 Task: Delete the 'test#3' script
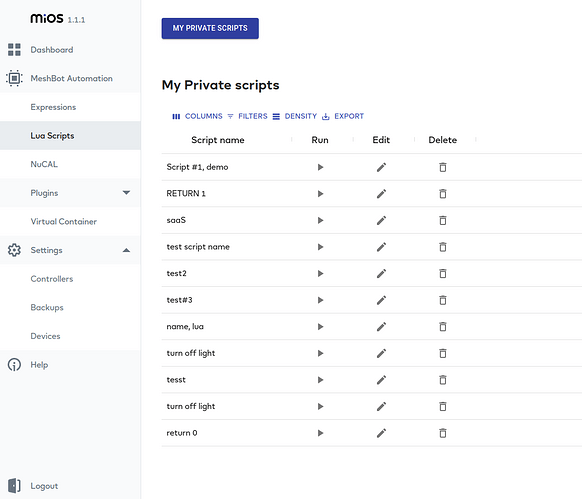pos(443,300)
